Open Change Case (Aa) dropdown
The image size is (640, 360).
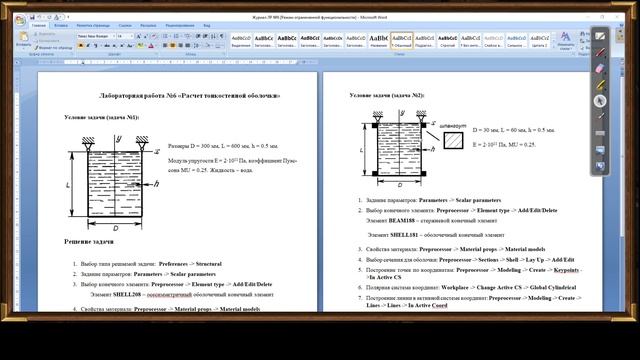[x=130, y=45]
